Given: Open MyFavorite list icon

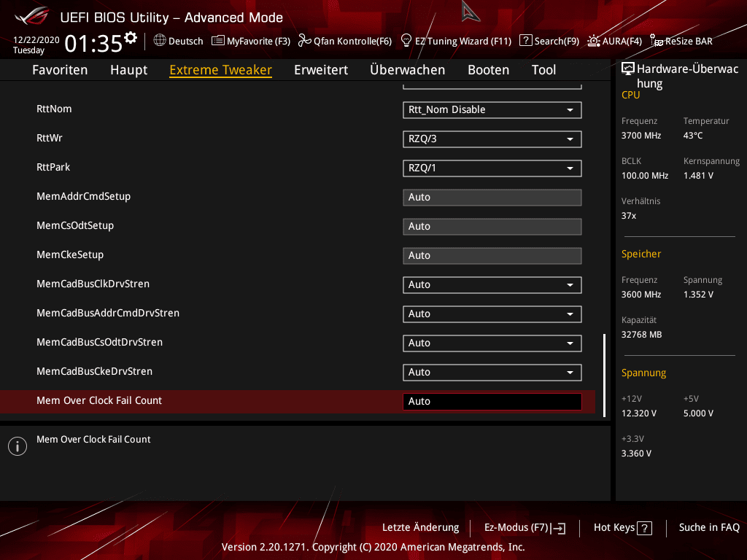Looking at the screenshot, I should point(217,41).
